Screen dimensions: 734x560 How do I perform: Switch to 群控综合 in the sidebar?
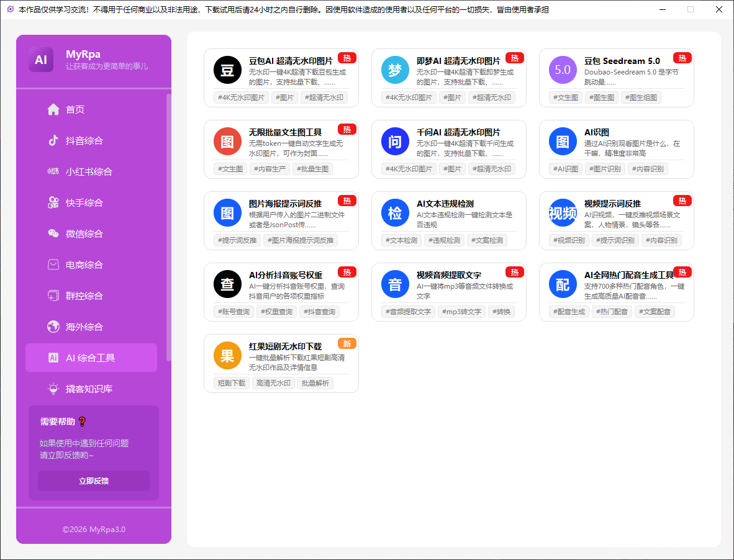[91, 296]
